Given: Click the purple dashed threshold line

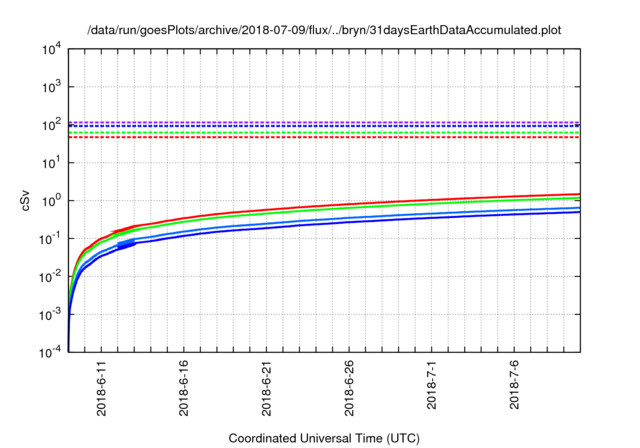Looking at the screenshot, I should [x=324, y=122].
